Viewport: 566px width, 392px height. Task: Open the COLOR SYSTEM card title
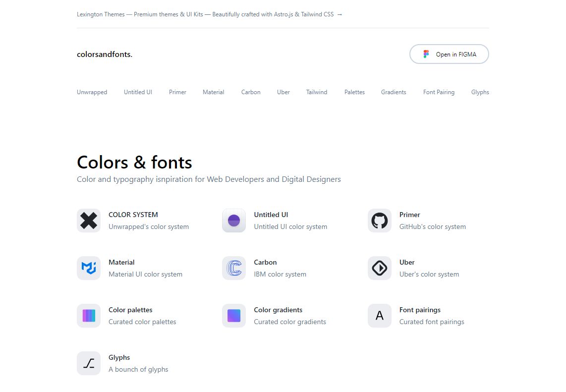(133, 215)
